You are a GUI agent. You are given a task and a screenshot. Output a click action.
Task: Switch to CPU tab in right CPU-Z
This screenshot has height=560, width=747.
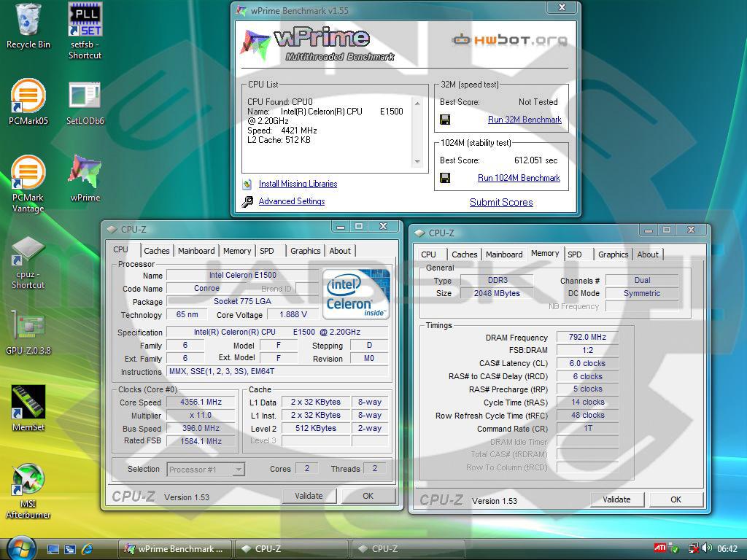(429, 254)
